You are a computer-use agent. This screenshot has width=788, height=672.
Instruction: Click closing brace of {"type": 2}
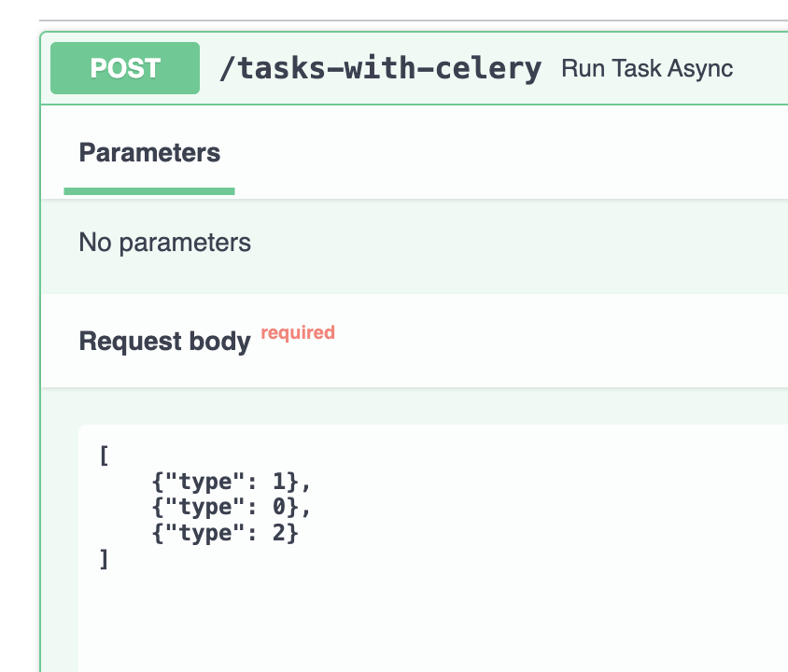(x=293, y=533)
